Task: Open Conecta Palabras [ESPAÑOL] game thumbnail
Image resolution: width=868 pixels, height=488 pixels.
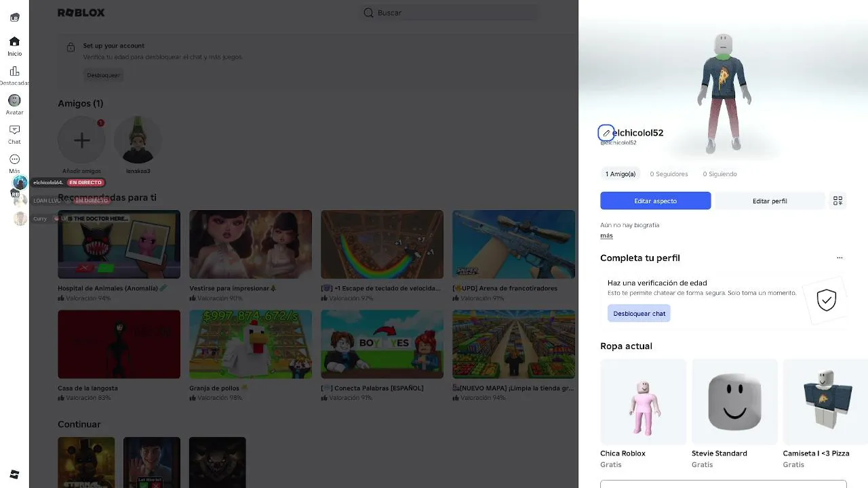Action: 382,344
